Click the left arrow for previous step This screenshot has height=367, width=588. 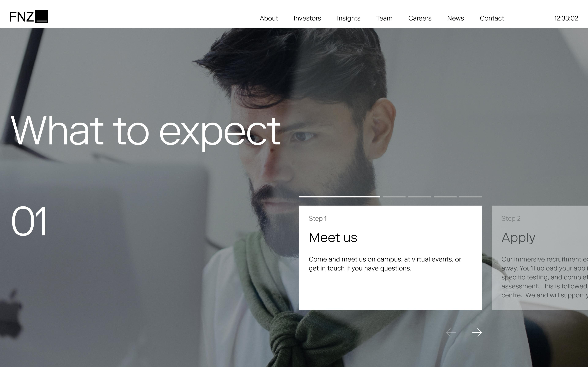[x=451, y=332]
